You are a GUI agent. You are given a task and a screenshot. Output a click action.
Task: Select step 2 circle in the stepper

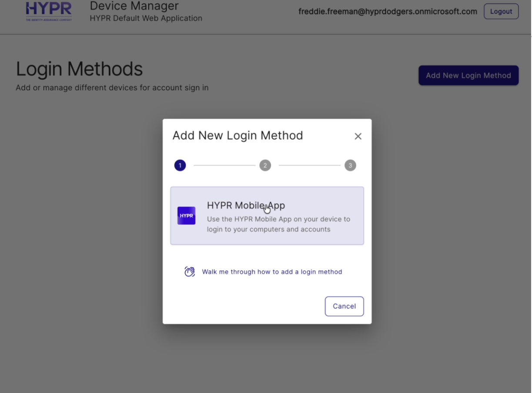pyautogui.click(x=265, y=165)
